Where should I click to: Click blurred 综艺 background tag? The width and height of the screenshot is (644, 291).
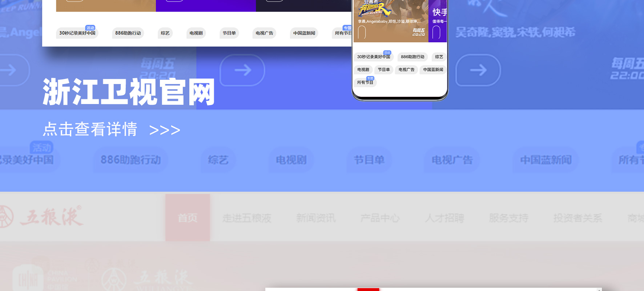click(218, 160)
